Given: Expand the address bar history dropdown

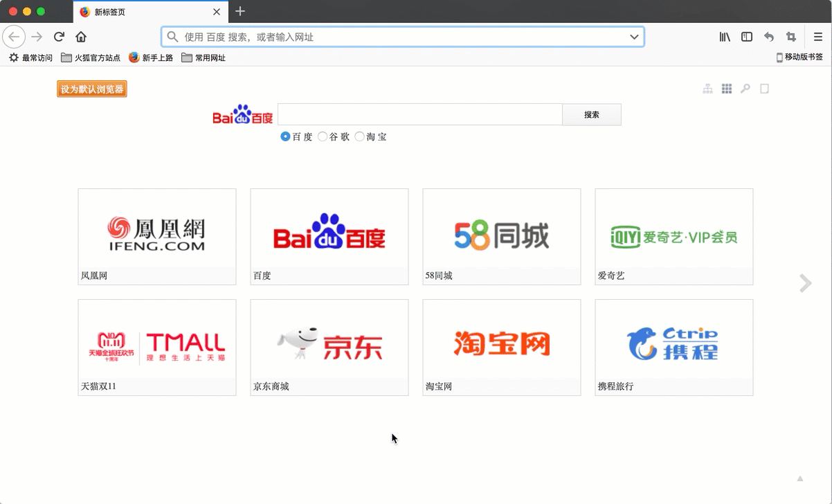Looking at the screenshot, I should coord(634,37).
